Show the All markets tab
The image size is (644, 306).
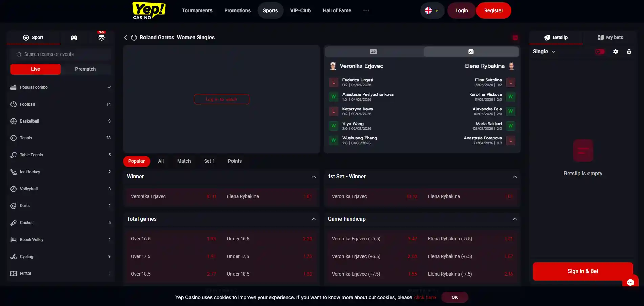click(x=161, y=161)
